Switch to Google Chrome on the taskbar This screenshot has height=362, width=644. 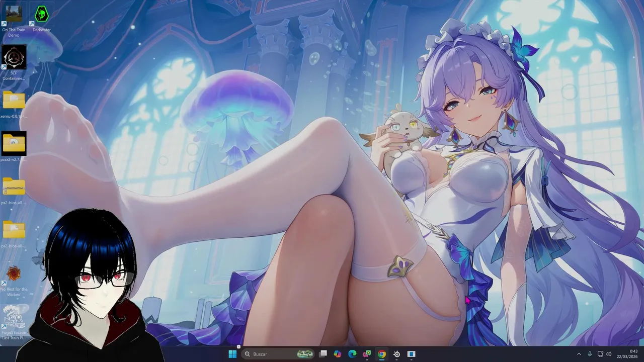(382, 354)
